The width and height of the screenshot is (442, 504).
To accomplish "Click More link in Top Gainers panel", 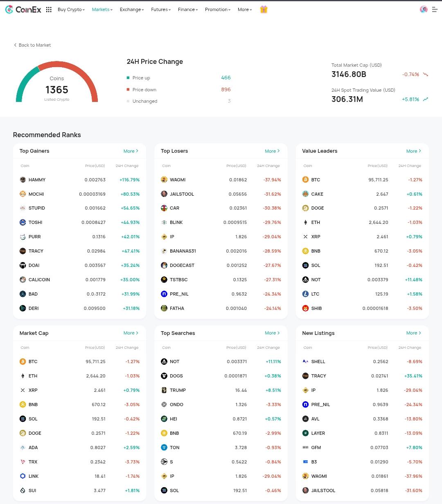I will [x=131, y=151].
